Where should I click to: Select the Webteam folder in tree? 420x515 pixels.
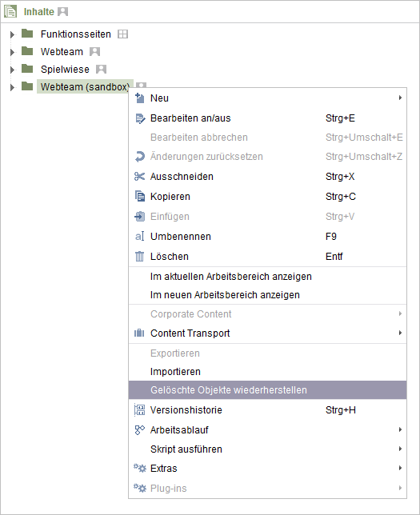62,51
